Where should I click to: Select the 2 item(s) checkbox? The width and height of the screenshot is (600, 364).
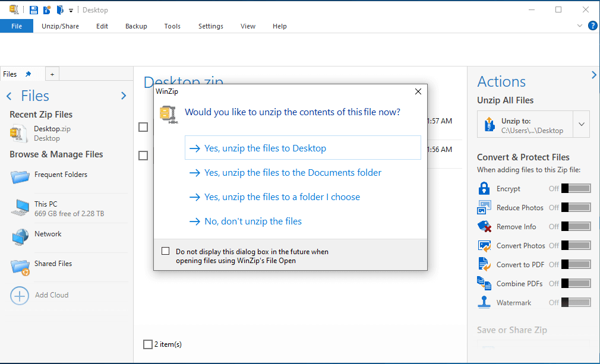coord(147,344)
